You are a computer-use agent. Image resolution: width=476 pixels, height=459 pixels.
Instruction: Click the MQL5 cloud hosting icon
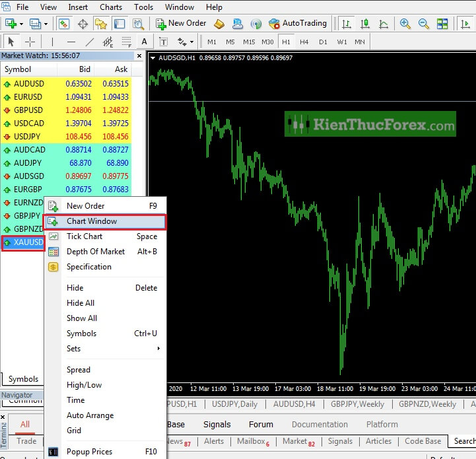(x=238, y=23)
